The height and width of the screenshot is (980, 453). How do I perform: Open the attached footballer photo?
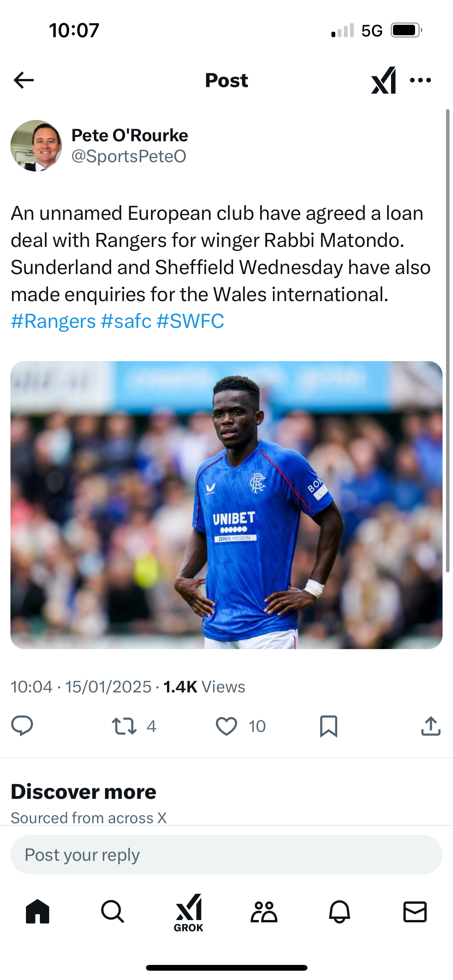[x=226, y=505]
